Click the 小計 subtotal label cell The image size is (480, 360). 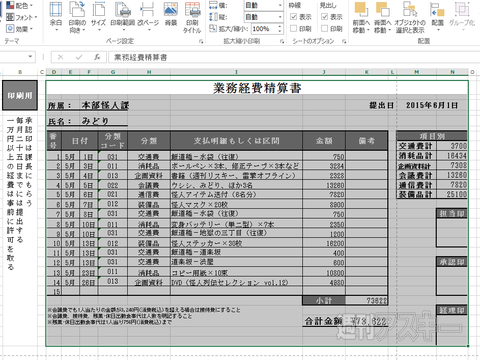pyautogui.click(x=324, y=300)
